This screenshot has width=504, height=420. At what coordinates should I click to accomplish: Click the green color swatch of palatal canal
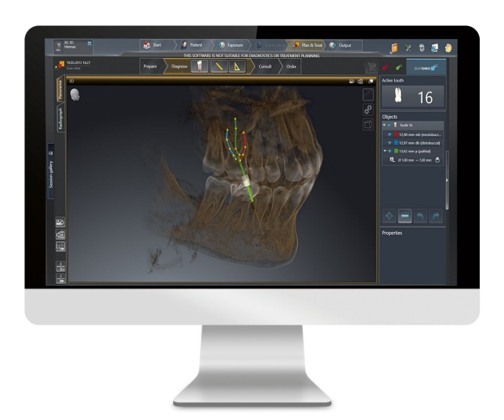pos(397,151)
